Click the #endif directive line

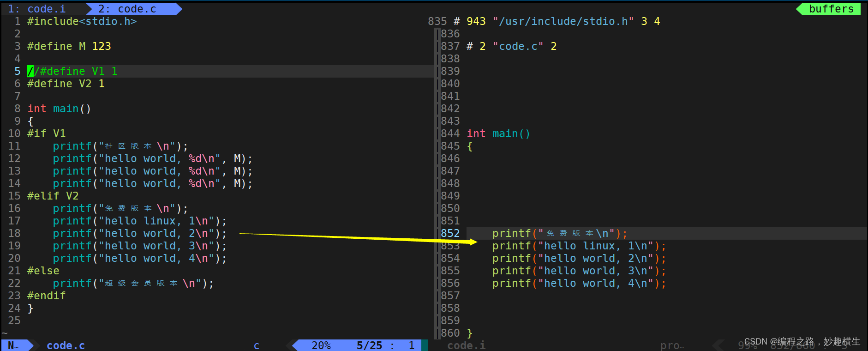(47, 296)
